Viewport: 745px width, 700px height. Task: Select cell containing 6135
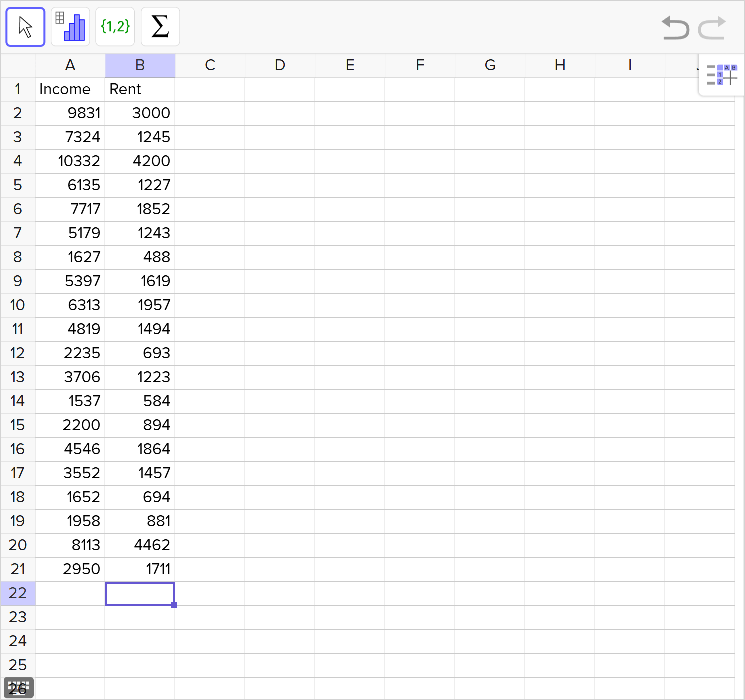click(70, 185)
